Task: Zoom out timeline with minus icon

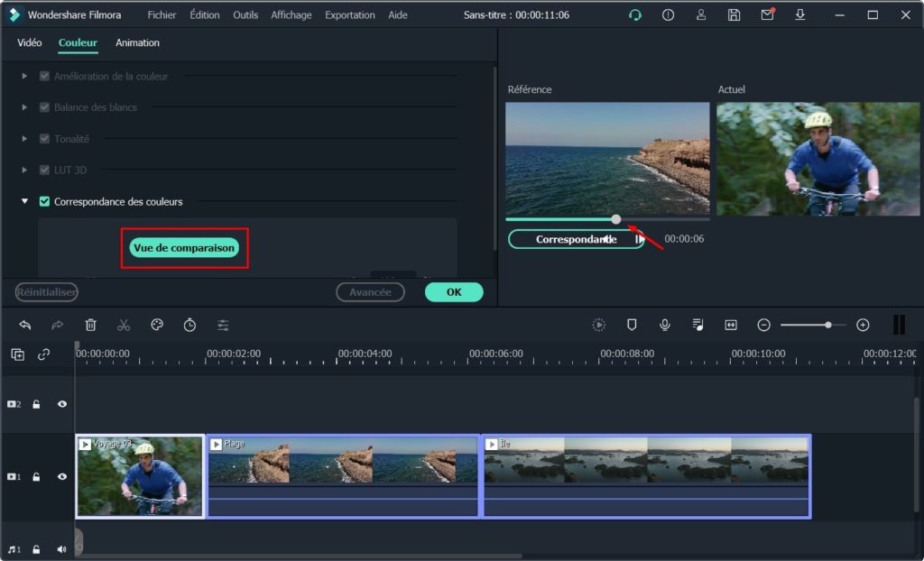Action: point(763,325)
